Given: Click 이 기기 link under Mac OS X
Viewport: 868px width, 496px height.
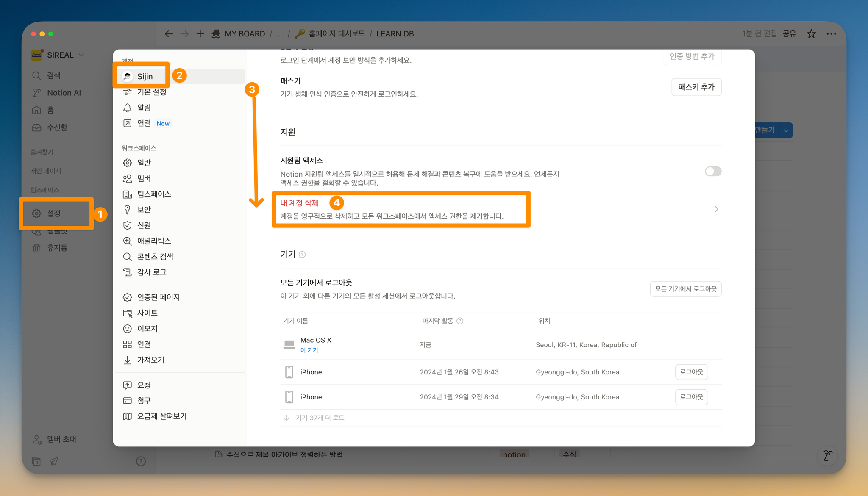Looking at the screenshot, I should (309, 350).
